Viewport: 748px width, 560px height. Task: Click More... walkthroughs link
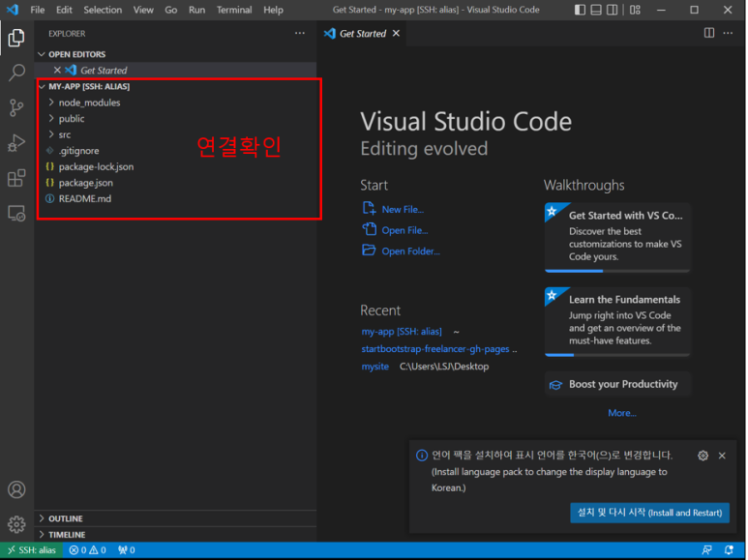pos(621,413)
